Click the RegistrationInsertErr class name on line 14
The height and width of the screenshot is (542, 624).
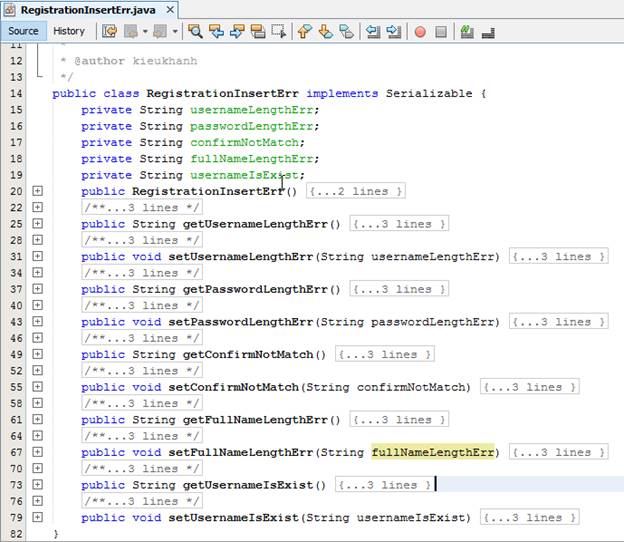click(222, 94)
